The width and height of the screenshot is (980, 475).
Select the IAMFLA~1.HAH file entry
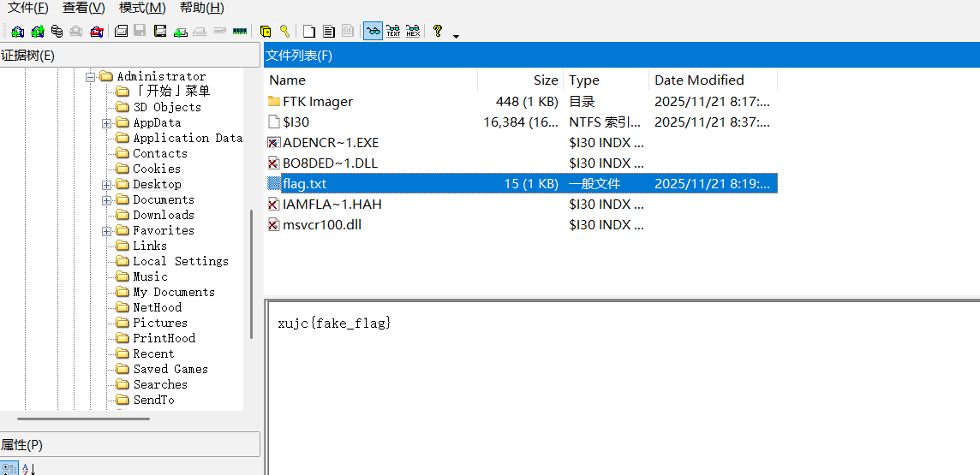(x=332, y=205)
